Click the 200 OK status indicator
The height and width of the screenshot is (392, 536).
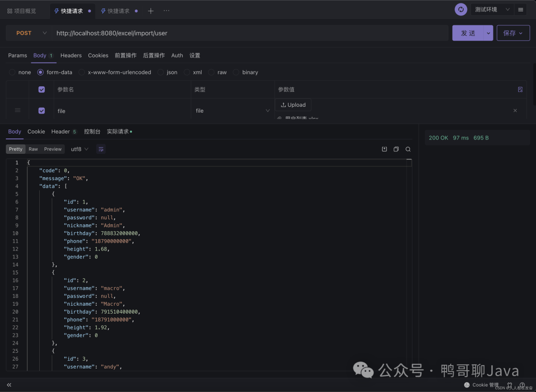[438, 137]
